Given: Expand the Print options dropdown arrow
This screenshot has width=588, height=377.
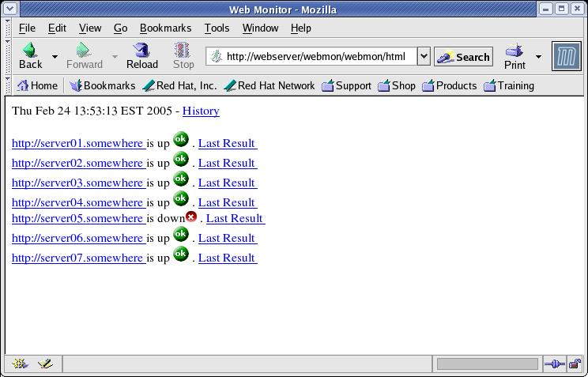Looking at the screenshot, I should pos(538,57).
